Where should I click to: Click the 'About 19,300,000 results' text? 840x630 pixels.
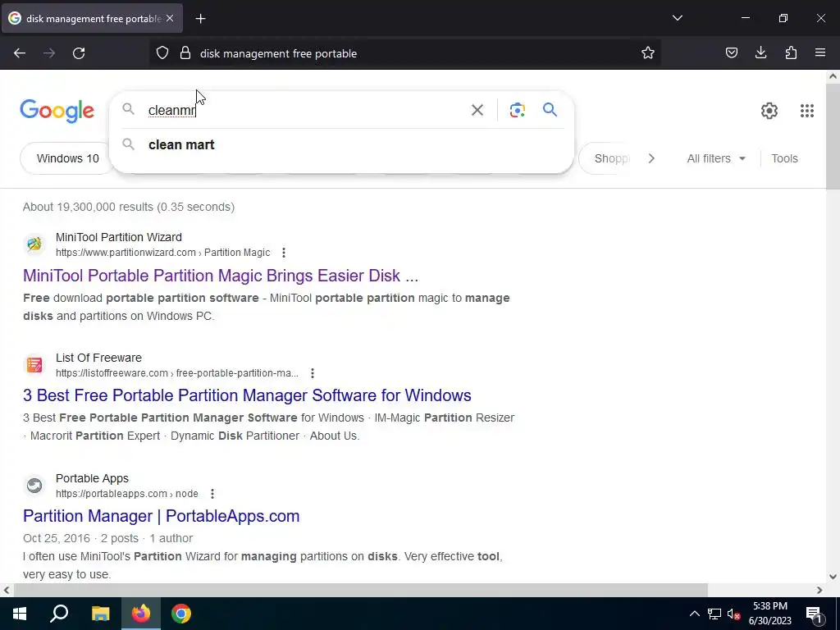(x=129, y=207)
